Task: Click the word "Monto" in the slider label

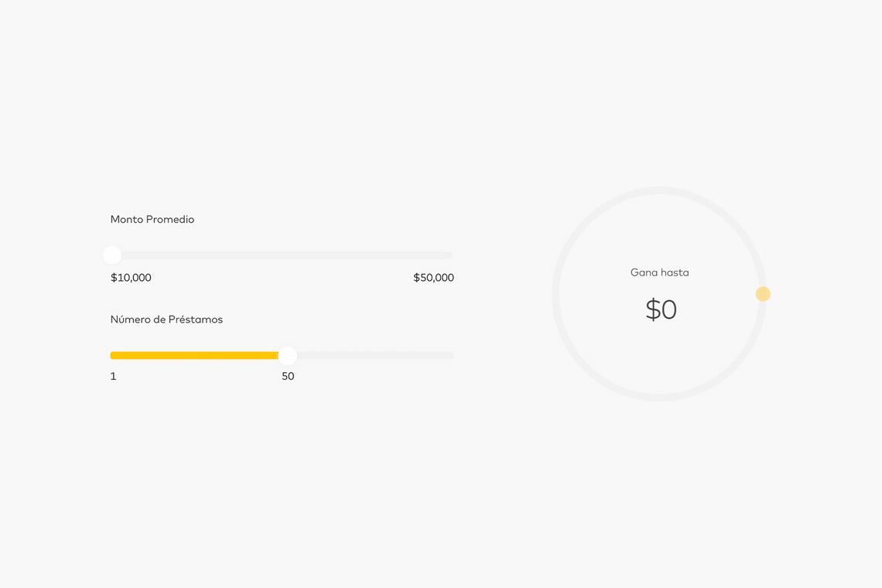Action: [x=127, y=220]
